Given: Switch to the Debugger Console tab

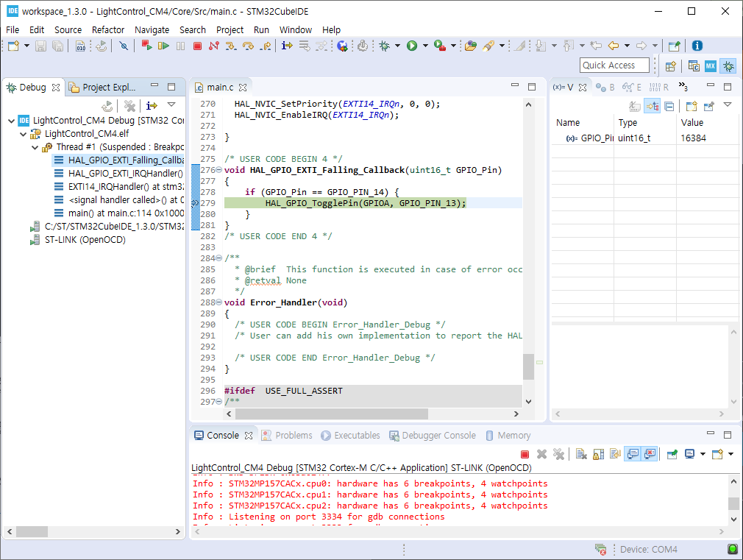Looking at the screenshot, I should [x=433, y=436].
